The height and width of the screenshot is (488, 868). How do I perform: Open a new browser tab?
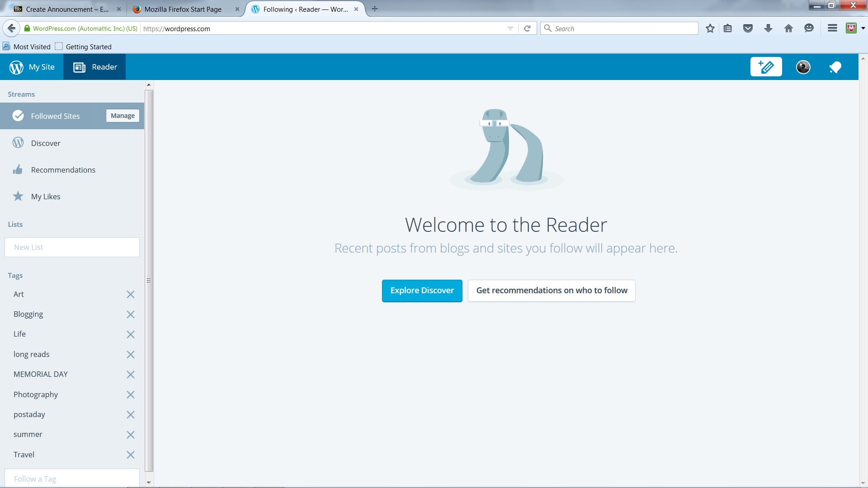pos(375,9)
